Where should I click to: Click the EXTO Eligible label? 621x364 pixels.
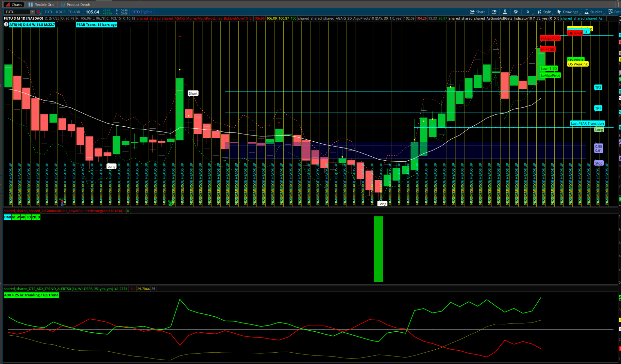(x=142, y=12)
